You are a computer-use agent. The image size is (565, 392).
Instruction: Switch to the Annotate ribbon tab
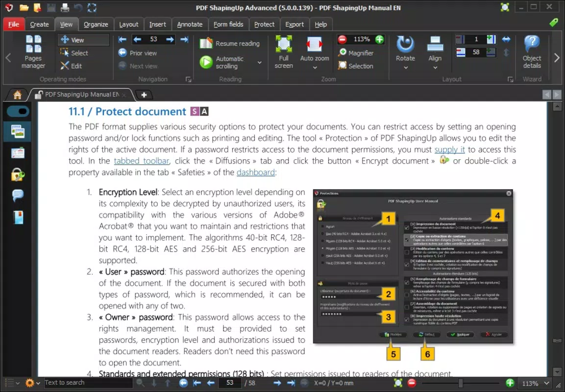tap(190, 24)
